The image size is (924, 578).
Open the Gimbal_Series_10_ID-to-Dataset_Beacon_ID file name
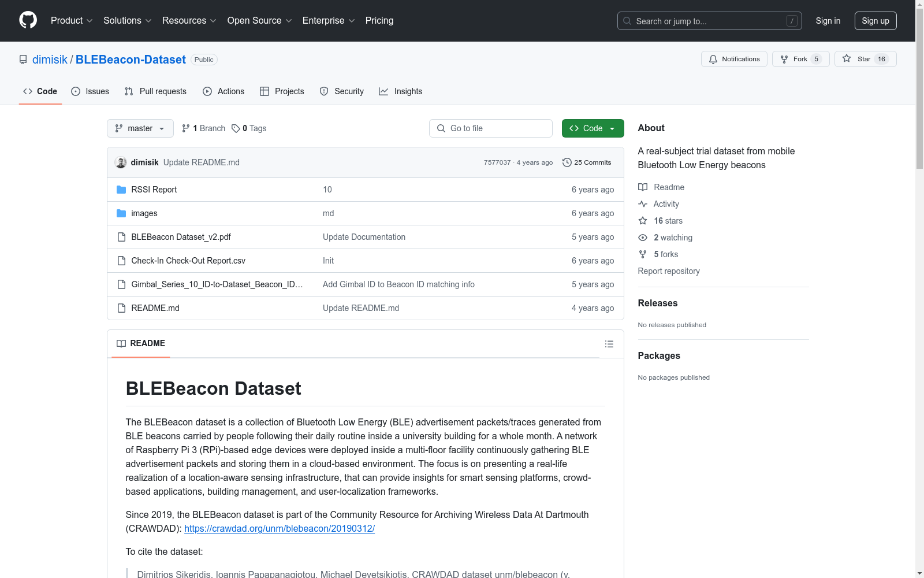(x=217, y=284)
